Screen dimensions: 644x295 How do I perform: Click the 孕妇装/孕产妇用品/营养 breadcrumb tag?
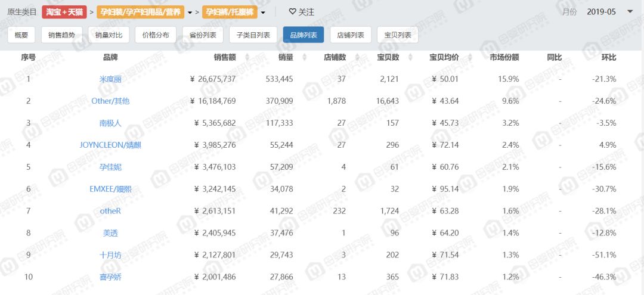point(141,13)
